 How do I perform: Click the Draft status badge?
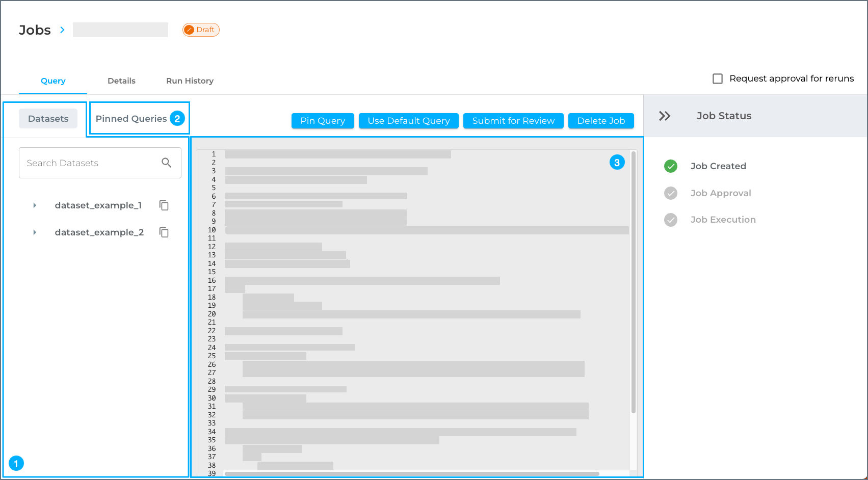coord(201,30)
